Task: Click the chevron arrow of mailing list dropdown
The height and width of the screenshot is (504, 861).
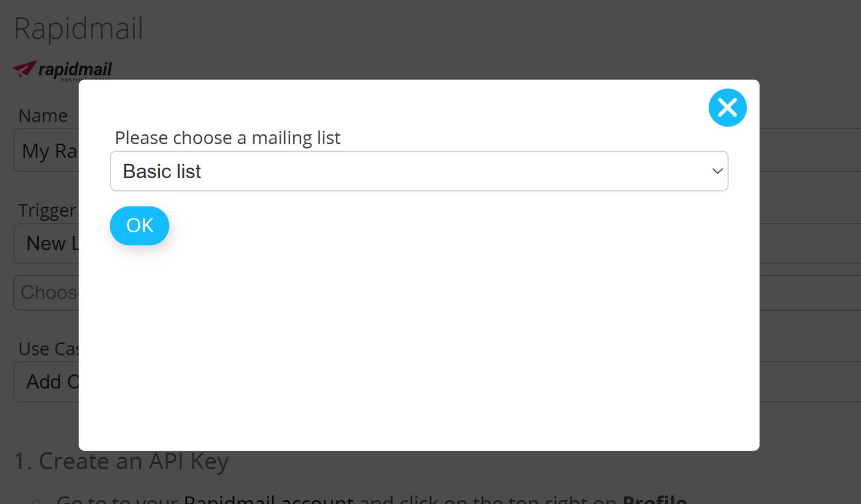Action: (x=717, y=171)
